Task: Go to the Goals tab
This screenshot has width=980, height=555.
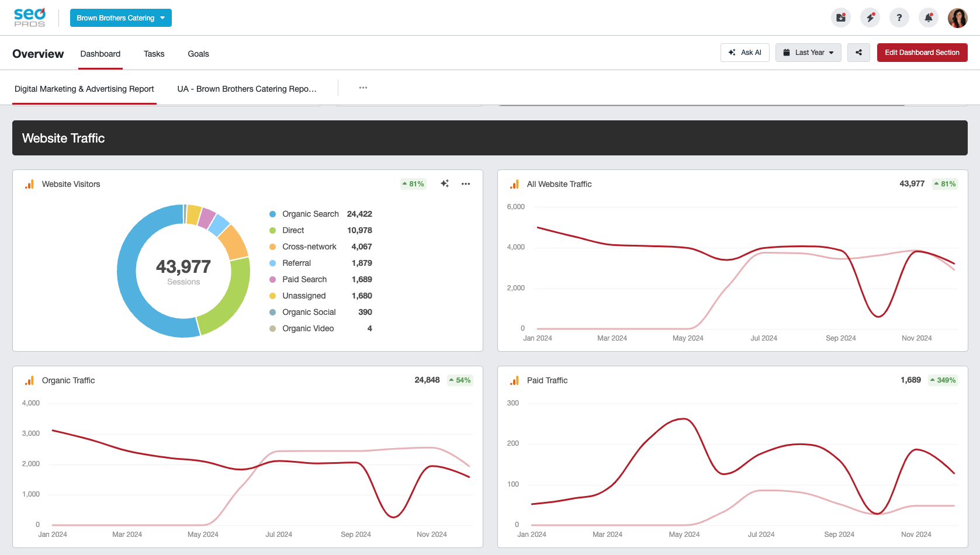Action: (x=198, y=54)
